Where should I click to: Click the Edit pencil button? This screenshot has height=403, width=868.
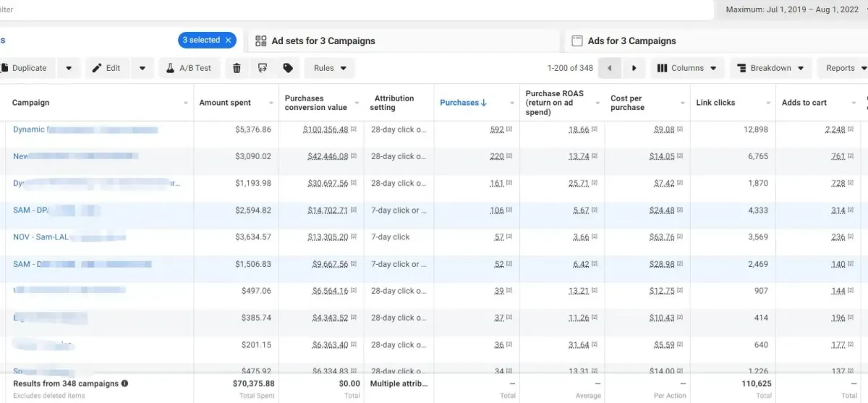tap(106, 68)
